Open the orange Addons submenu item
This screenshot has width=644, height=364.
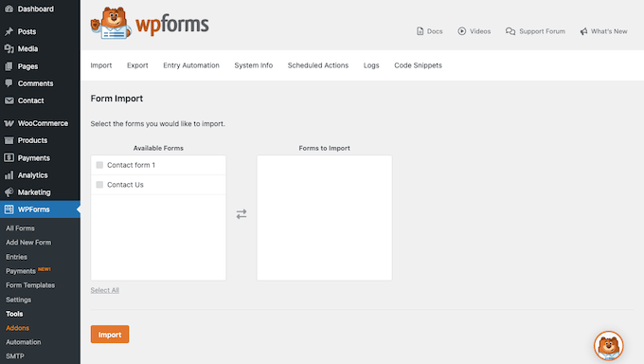pos(18,328)
